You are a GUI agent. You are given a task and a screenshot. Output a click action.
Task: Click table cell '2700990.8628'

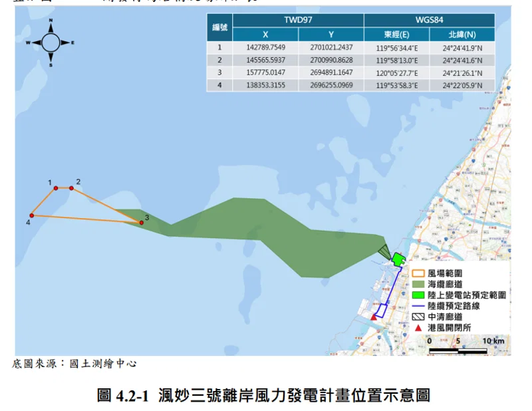pos(331,60)
